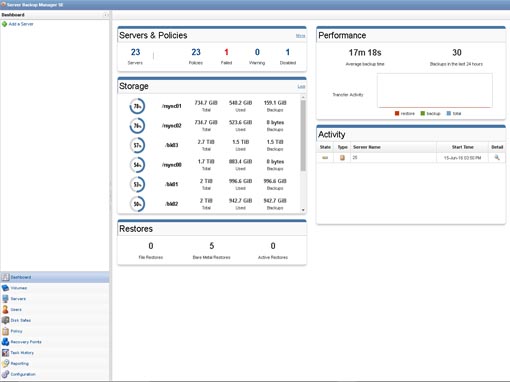Click the 0 Warning policies count
Viewport: 510px width, 382px height.
tap(257, 52)
